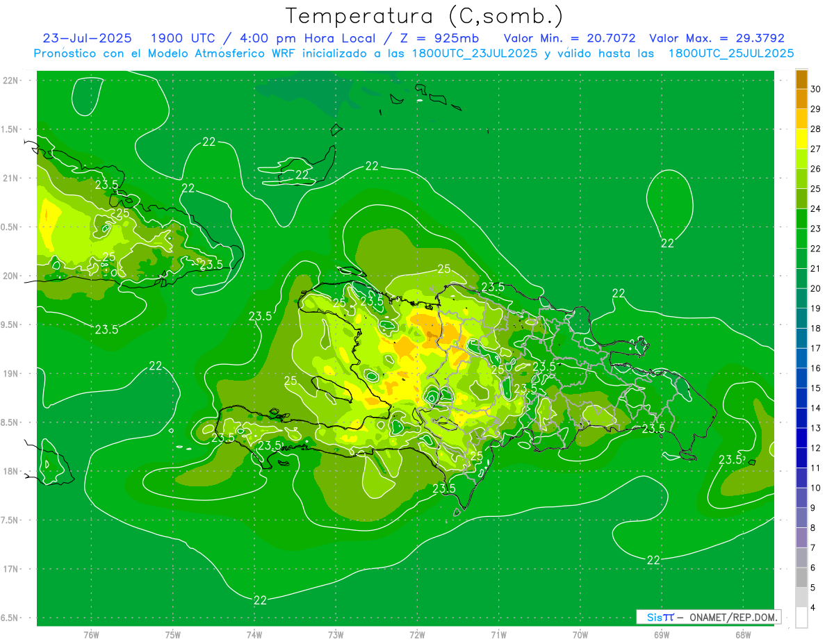This screenshot has height=644, width=834.
Task: Pick the yellow legend swatch between 27 and 28
Action: (801, 139)
